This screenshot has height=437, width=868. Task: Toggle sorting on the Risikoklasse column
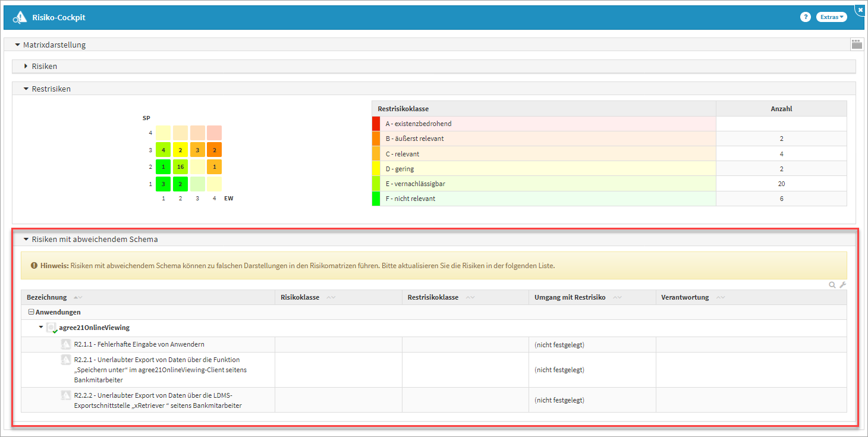331,297
